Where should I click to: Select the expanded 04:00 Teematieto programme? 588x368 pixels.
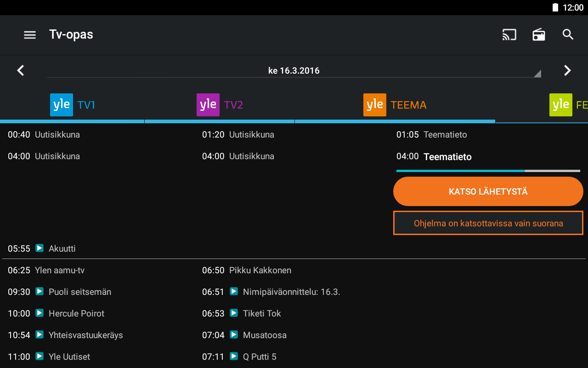434,157
